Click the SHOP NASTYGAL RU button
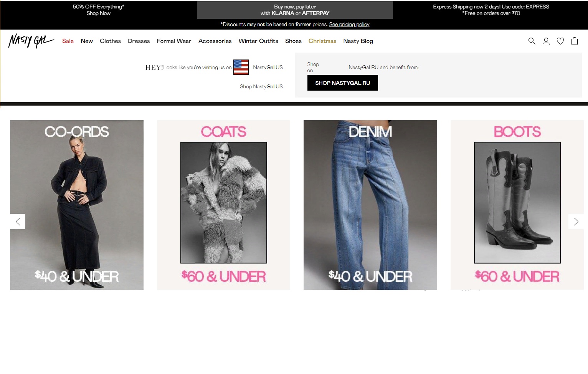588x374 pixels. 343,83
